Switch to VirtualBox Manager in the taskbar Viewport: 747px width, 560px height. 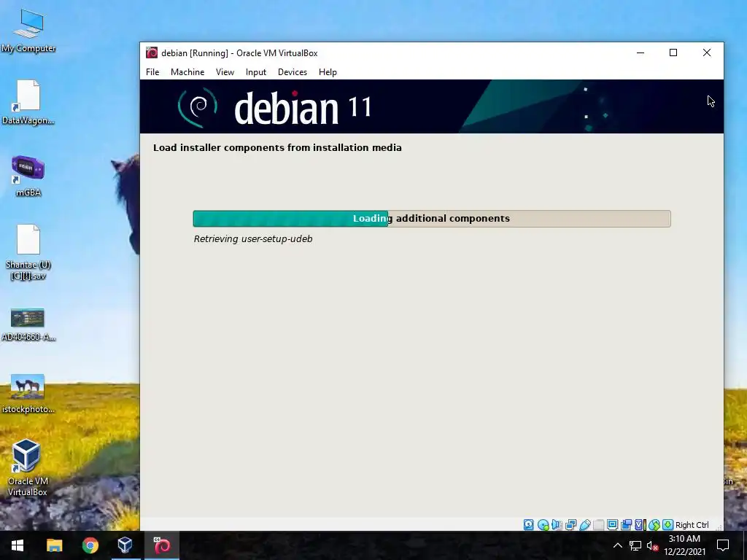(x=125, y=545)
